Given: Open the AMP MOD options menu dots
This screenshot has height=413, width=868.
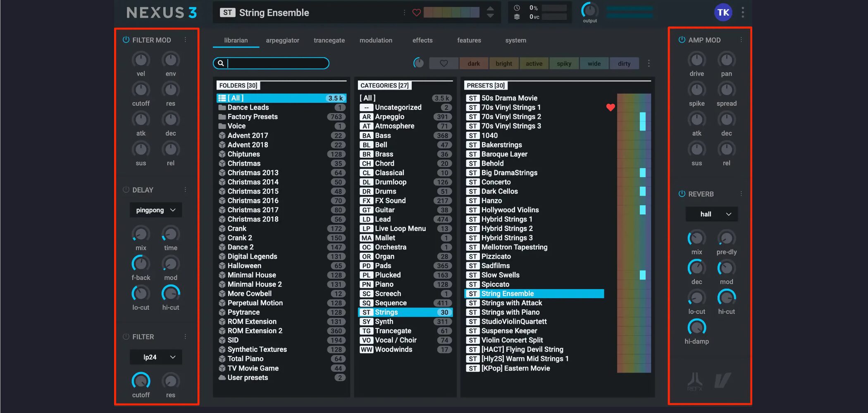Looking at the screenshot, I should coord(741,40).
